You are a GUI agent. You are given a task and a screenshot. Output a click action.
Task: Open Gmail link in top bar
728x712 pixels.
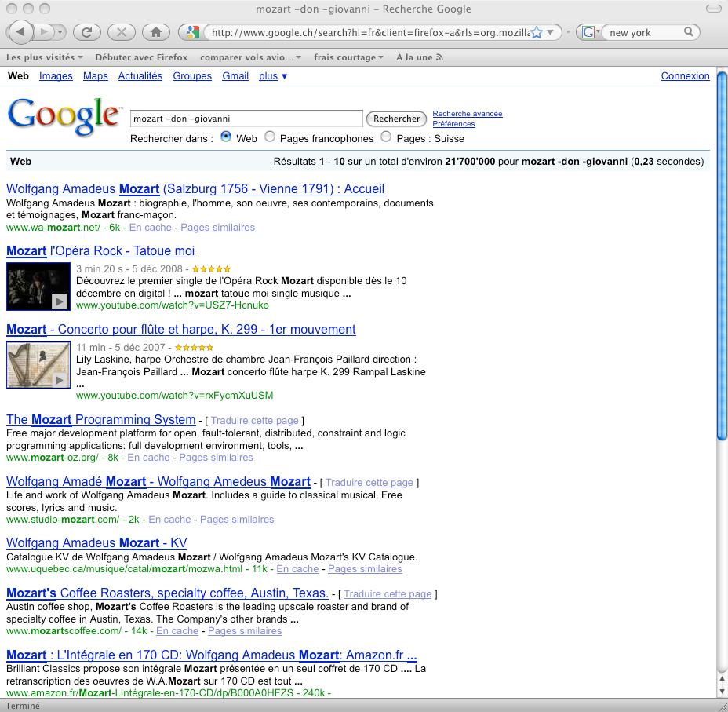235,75
